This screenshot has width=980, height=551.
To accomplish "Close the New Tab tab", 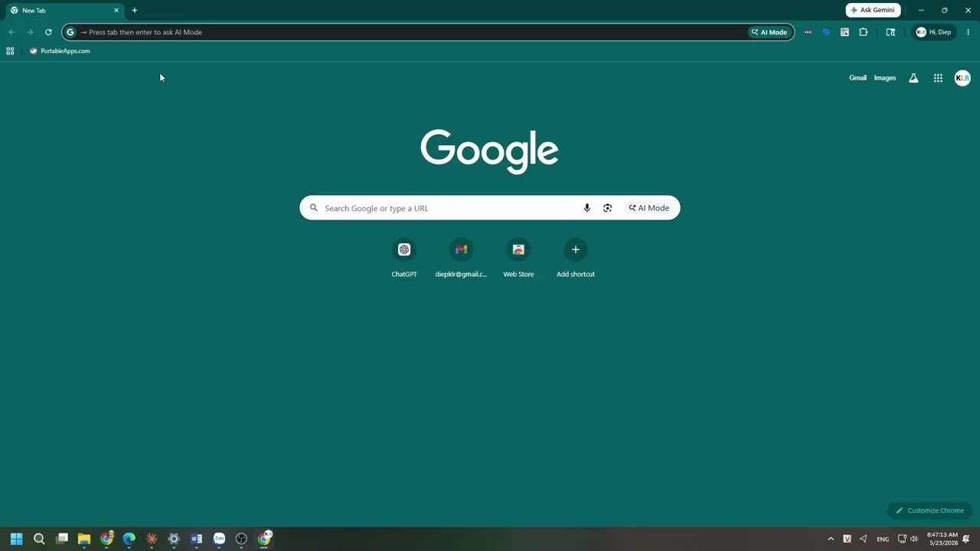I will point(116,10).
